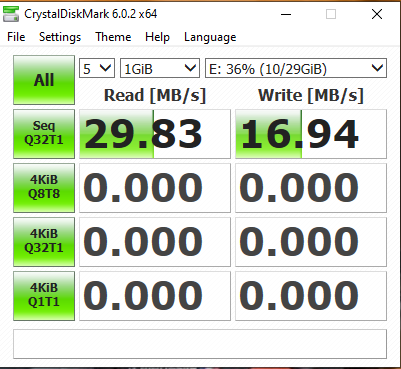Open the Help menu

pos(157,37)
